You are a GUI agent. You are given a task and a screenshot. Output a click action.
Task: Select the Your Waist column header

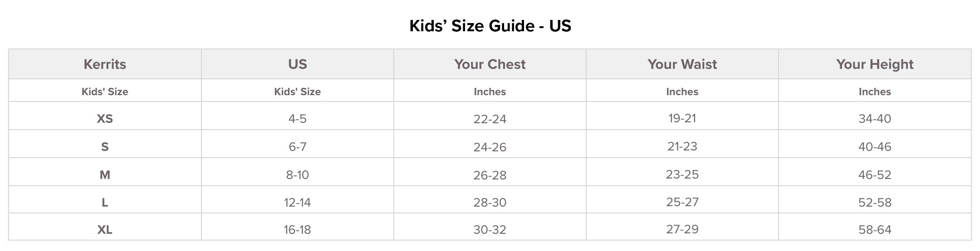coord(682,64)
